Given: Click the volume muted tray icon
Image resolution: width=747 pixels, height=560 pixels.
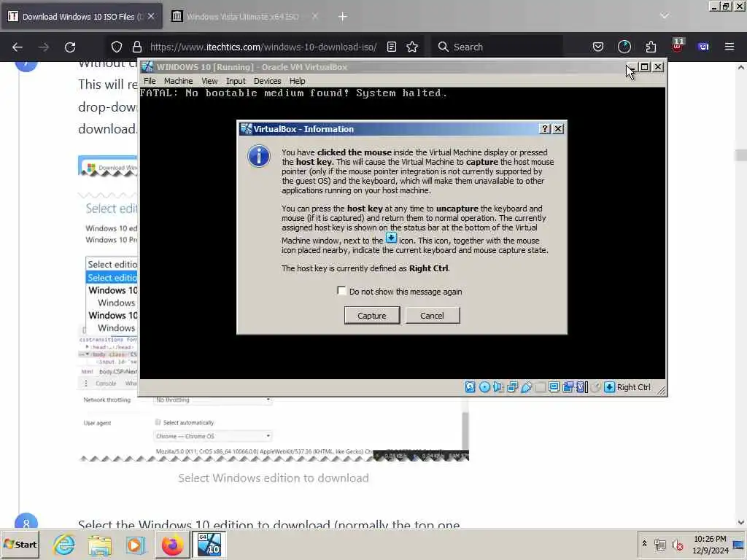Looking at the screenshot, I should pyautogui.click(x=677, y=544).
